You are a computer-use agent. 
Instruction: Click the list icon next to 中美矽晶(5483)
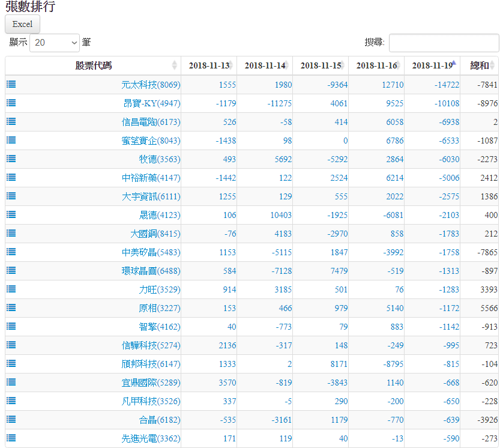[x=11, y=252]
